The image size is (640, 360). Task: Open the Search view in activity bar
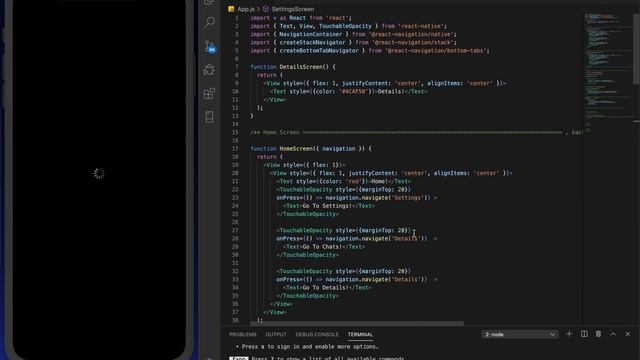(209, 22)
